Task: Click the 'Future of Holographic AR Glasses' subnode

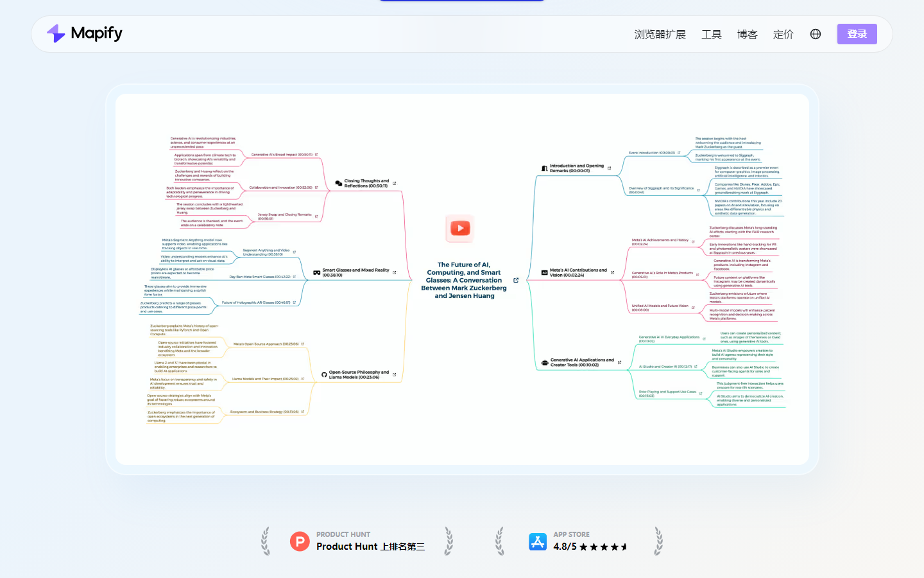Action: click(256, 302)
